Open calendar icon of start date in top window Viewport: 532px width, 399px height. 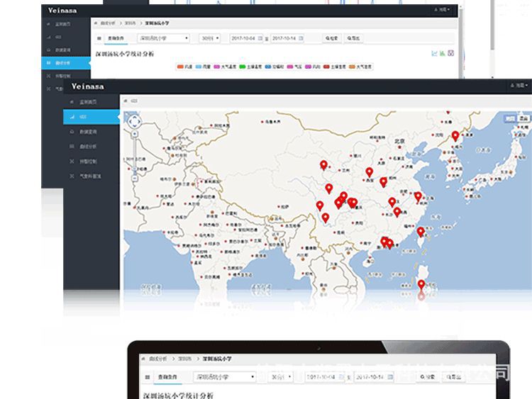[260, 38]
